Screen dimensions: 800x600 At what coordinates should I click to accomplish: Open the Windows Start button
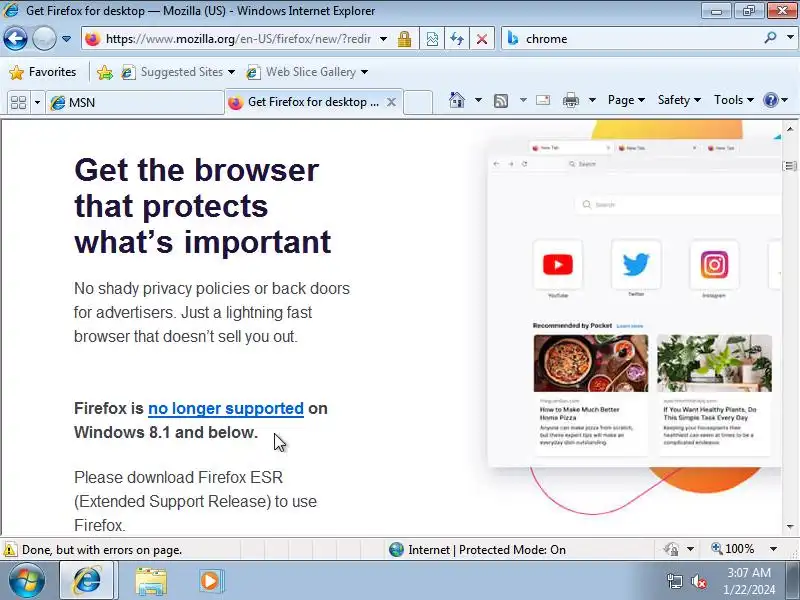click(26, 581)
